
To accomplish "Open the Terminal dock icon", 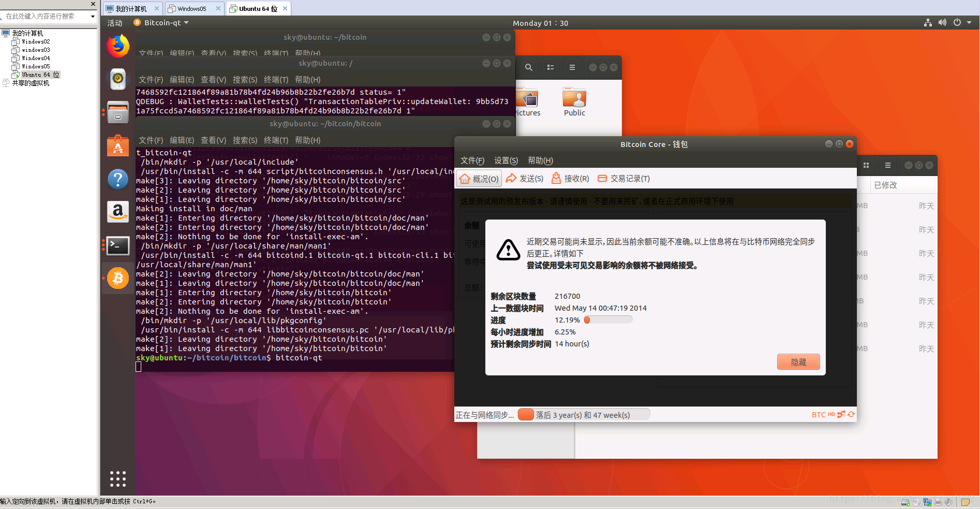I will [118, 245].
